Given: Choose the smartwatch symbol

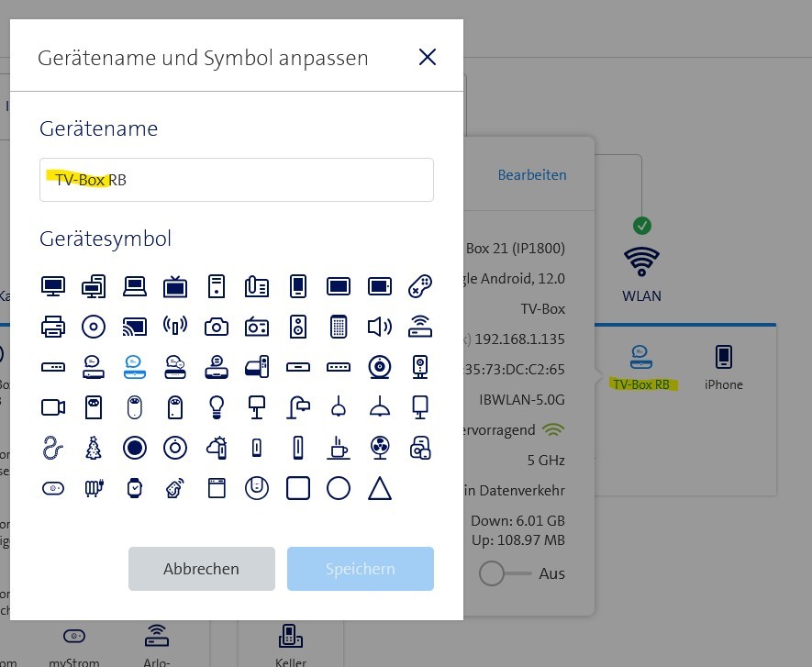Looking at the screenshot, I should coord(135,489).
